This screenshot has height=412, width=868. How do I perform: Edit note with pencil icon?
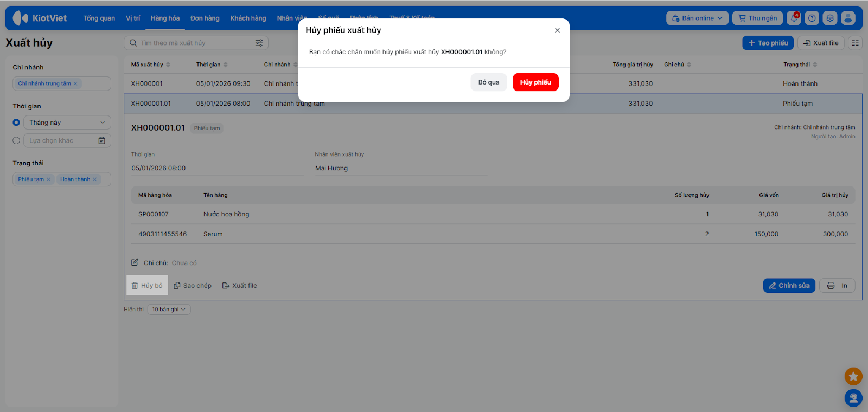pos(135,262)
